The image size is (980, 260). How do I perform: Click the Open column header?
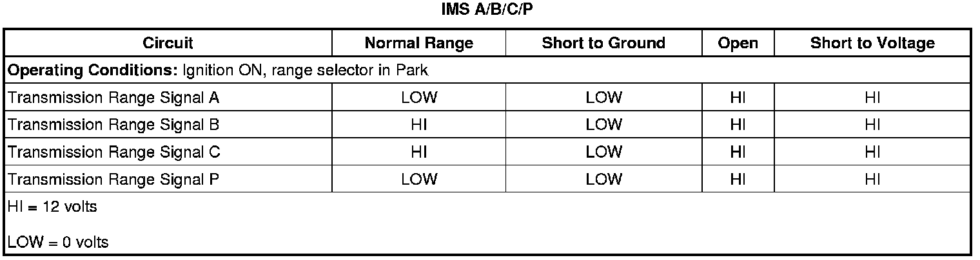point(738,43)
